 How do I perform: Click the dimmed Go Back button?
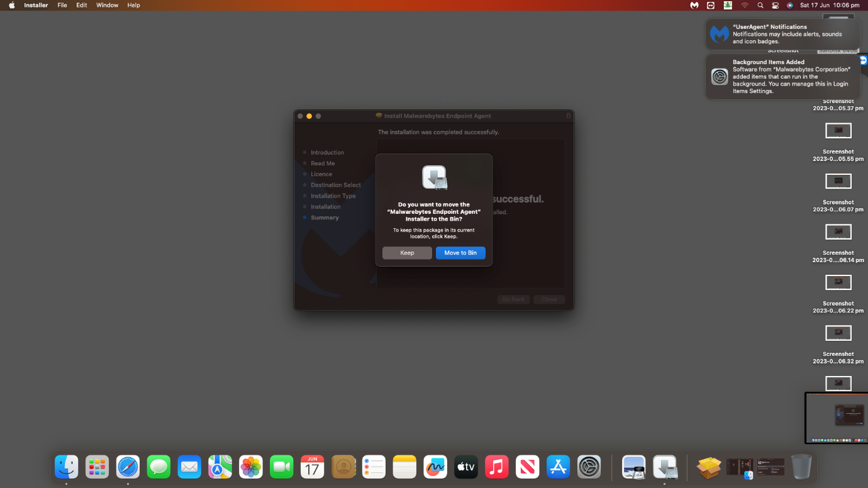point(513,299)
